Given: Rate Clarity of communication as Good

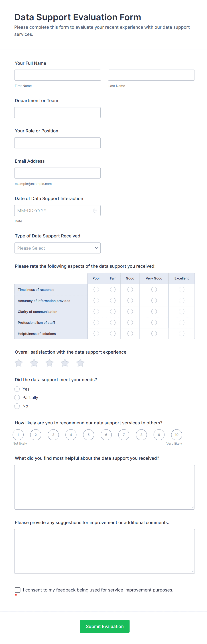Looking at the screenshot, I should coord(130,312).
